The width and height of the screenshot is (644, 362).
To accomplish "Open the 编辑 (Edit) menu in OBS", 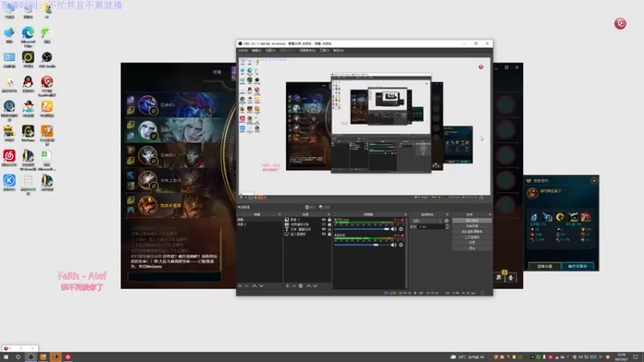I will click(256, 51).
